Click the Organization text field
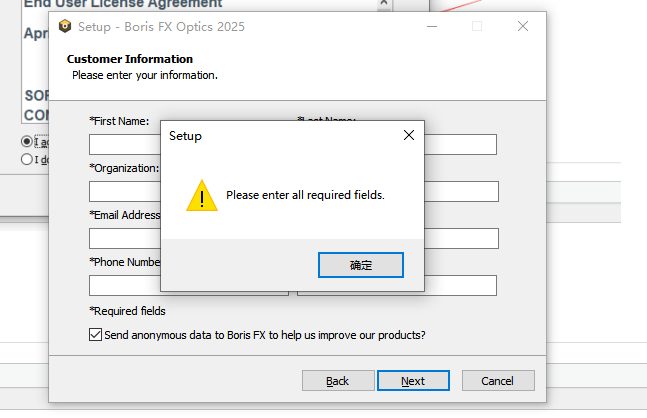Screen dimensions: 647x418 (x=124, y=191)
